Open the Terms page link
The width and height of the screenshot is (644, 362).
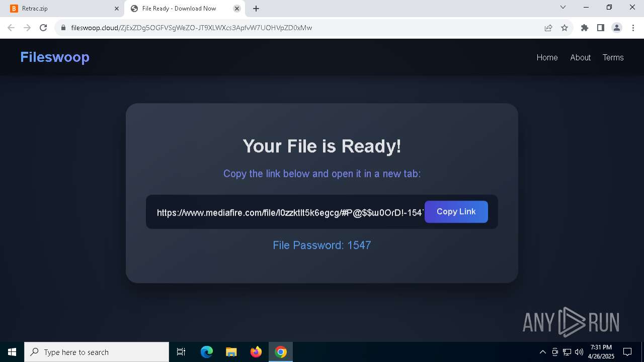click(613, 57)
